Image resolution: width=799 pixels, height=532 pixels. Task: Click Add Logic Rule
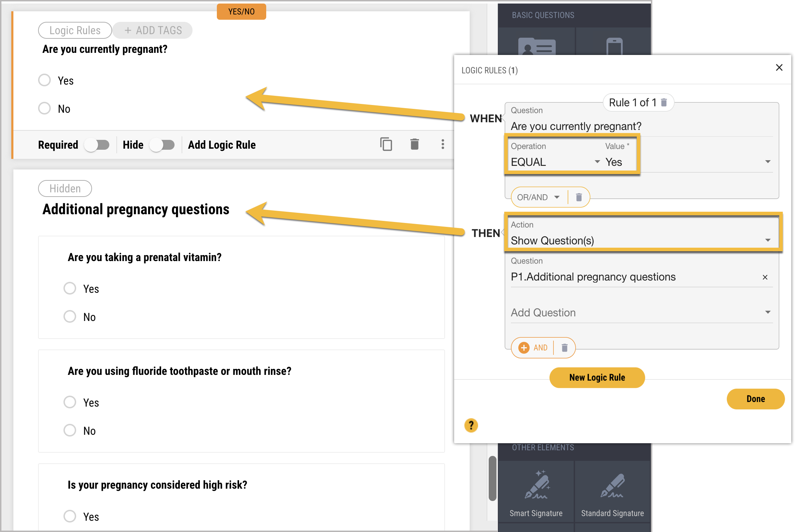tap(222, 145)
